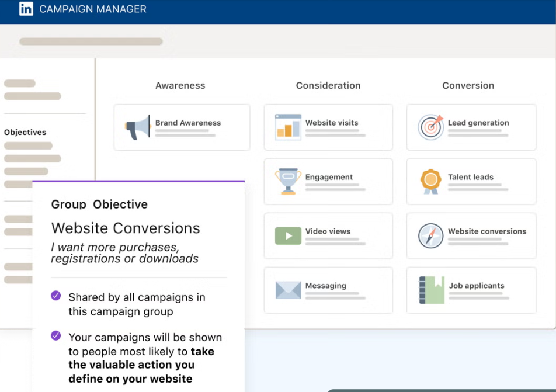Select the Video views objective label
The height and width of the screenshot is (392, 556).
tap(328, 231)
